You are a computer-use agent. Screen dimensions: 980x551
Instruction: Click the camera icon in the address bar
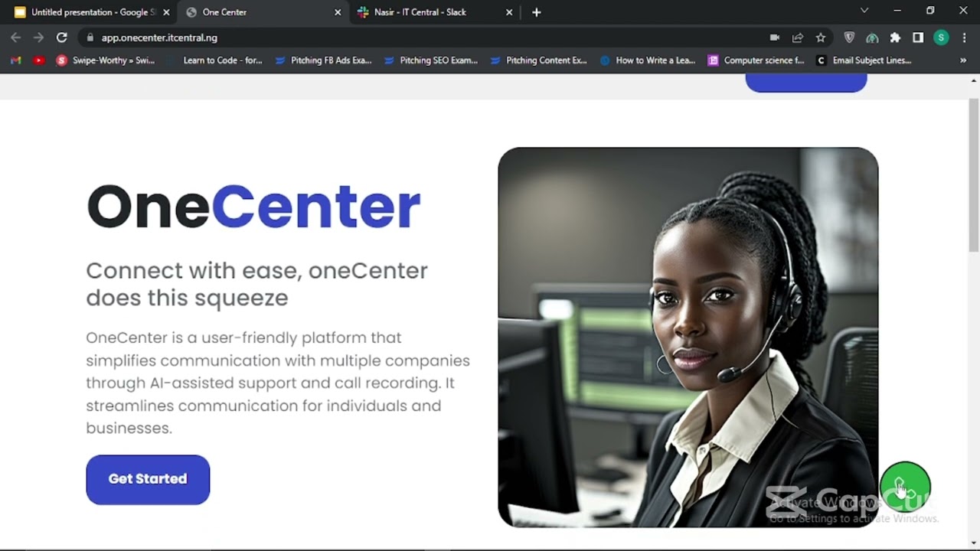tap(775, 37)
